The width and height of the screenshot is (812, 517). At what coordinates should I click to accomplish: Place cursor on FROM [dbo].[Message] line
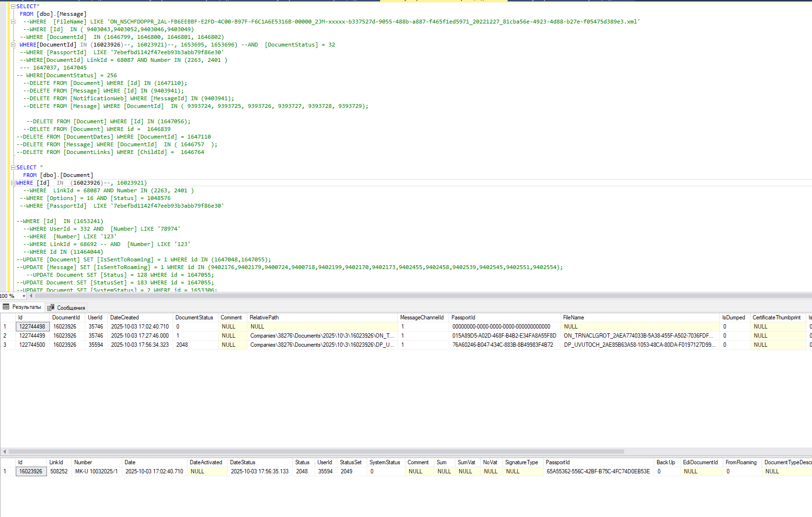coord(53,14)
